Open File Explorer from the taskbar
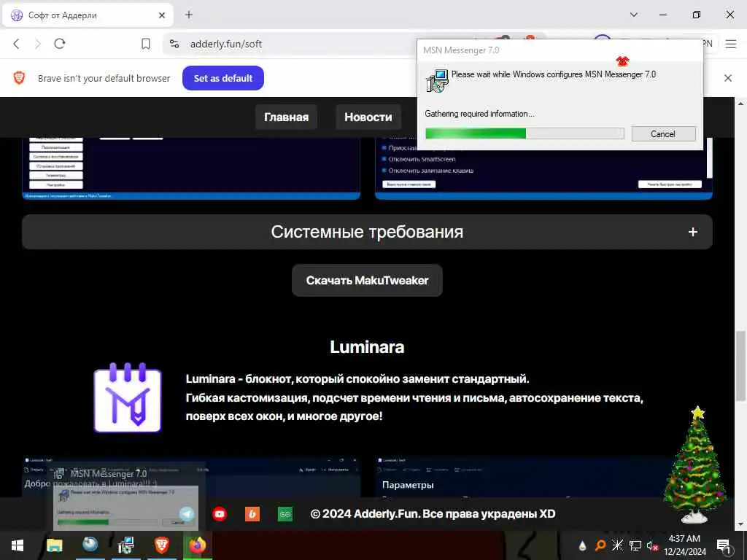The width and height of the screenshot is (747, 560). (54, 545)
